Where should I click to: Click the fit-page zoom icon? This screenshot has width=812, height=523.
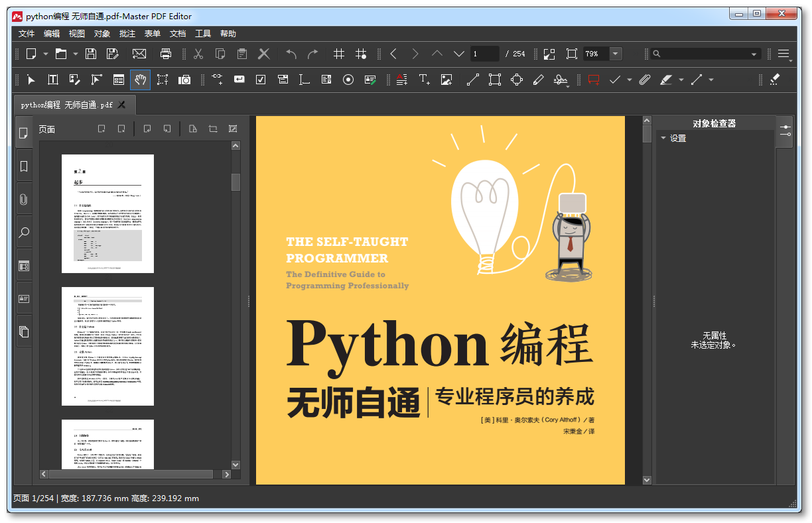[x=572, y=54]
